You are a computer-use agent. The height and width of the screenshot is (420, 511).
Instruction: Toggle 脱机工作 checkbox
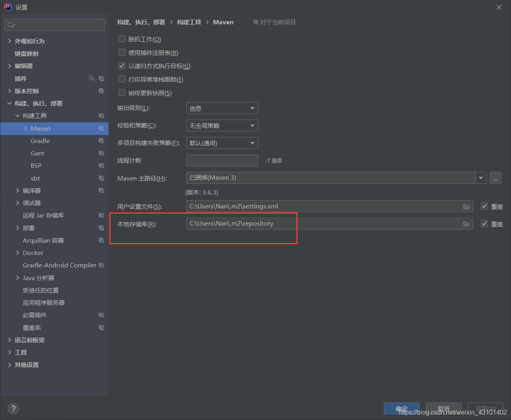(x=122, y=39)
